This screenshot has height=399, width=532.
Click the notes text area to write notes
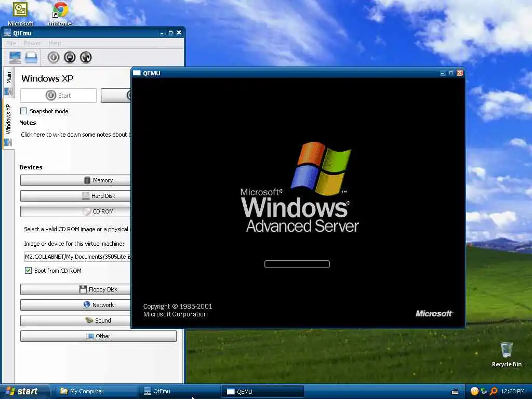(x=75, y=135)
